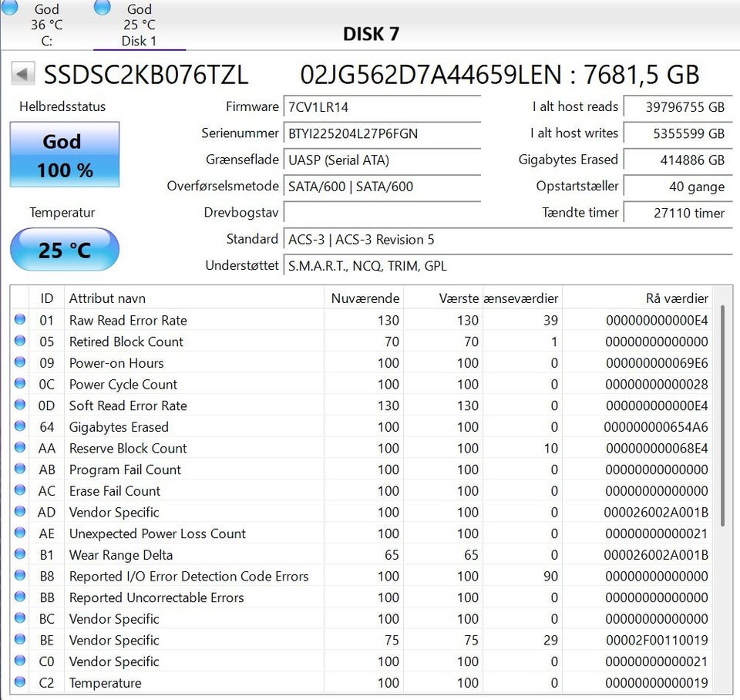The width and height of the screenshot is (740, 700).
Task: Select the Power-on Hours row name
Action: (x=116, y=363)
